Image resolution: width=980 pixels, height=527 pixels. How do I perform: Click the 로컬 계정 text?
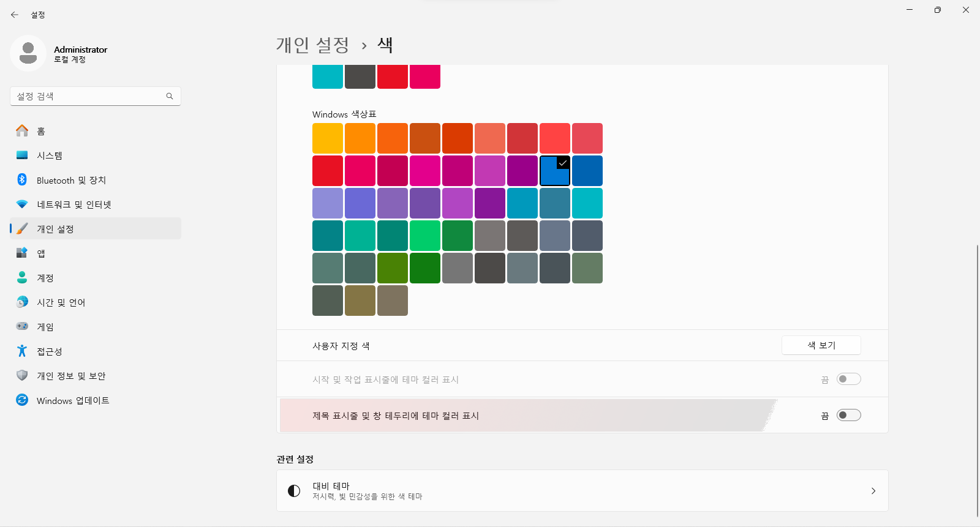(70, 60)
